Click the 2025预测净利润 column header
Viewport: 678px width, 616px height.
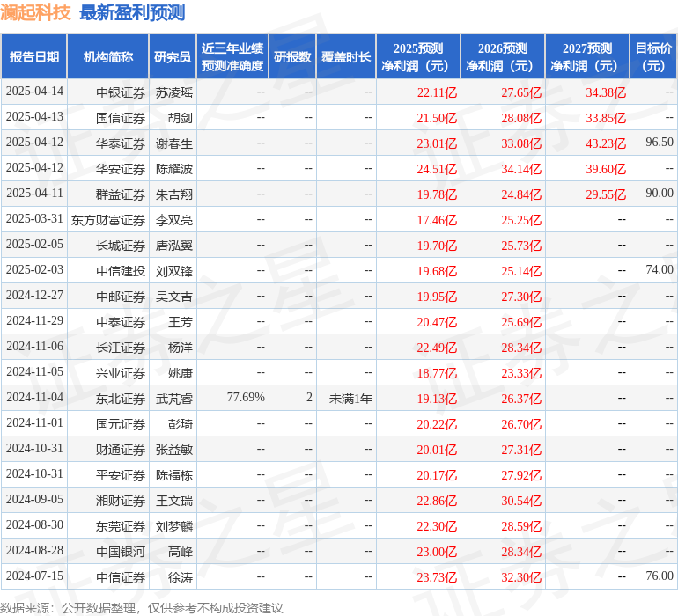click(x=418, y=57)
